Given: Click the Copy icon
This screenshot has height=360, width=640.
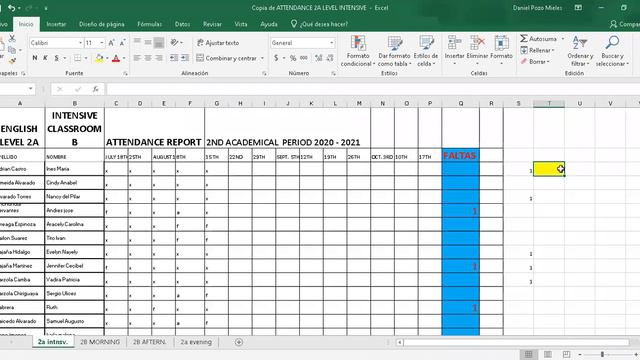Looking at the screenshot, I should [12, 50].
